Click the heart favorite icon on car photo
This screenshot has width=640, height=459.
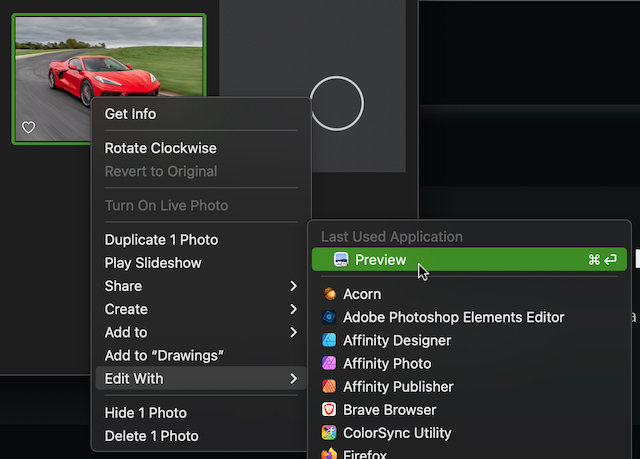click(28, 127)
